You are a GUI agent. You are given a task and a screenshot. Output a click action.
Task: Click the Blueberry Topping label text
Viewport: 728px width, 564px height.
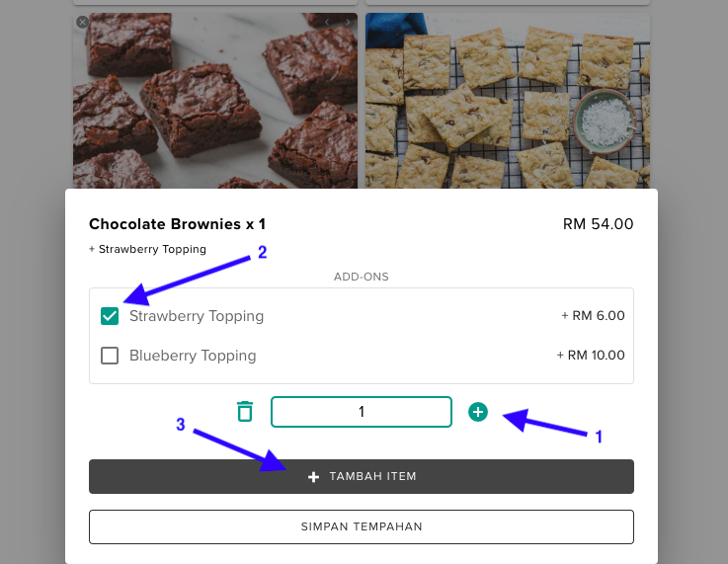click(x=193, y=356)
